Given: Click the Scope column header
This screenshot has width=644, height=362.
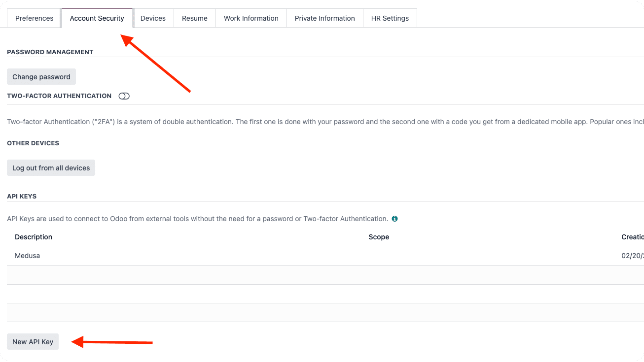Looking at the screenshot, I should click(379, 237).
